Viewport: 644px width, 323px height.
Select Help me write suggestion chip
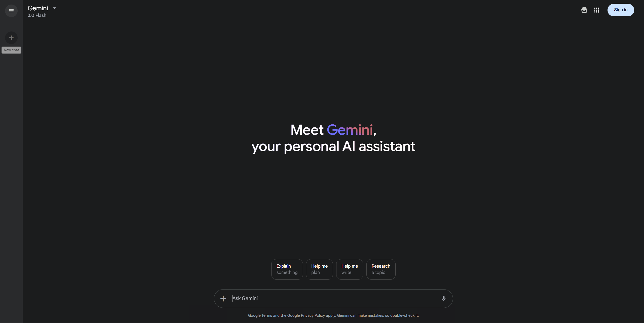(350, 269)
